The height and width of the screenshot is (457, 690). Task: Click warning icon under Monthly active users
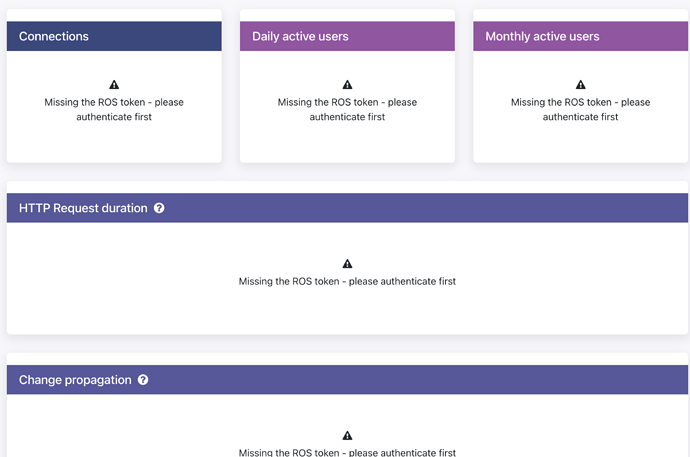point(581,85)
